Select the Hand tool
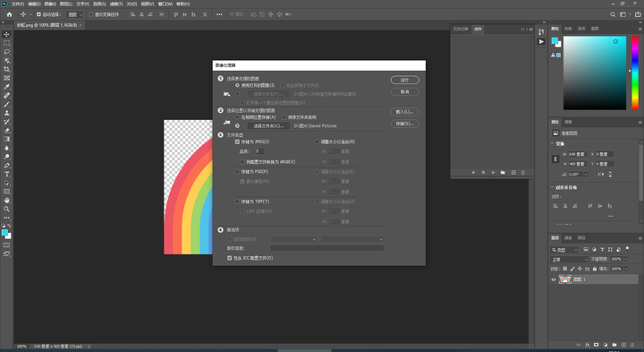 tap(6, 201)
